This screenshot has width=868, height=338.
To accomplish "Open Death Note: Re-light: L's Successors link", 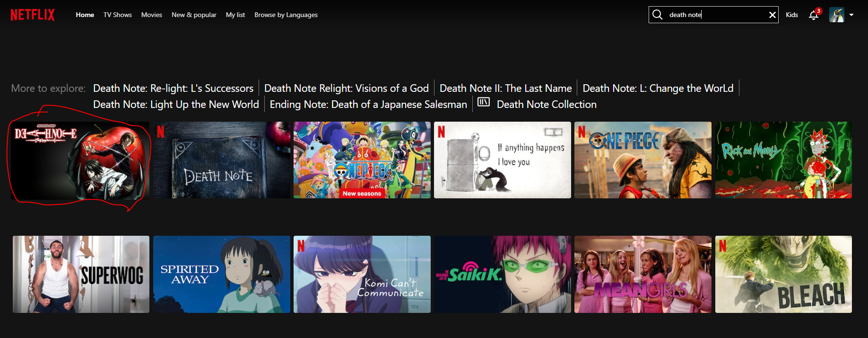I will tap(173, 89).
